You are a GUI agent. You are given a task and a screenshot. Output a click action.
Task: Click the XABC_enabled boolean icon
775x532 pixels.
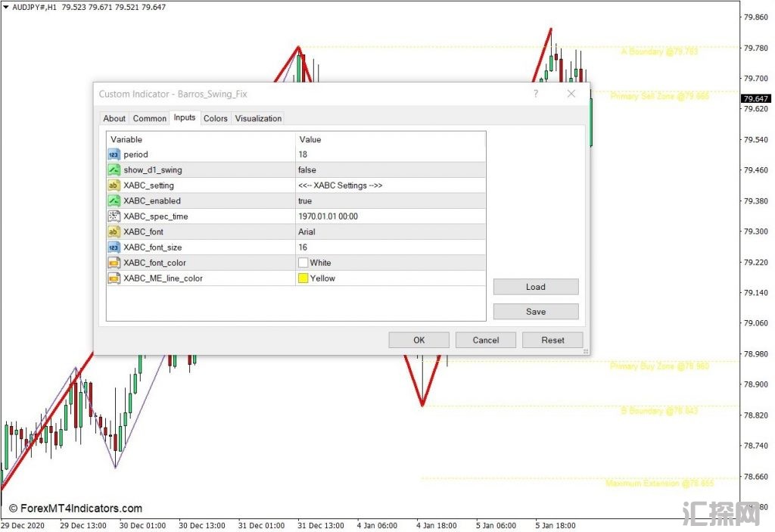pyautogui.click(x=114, y=201)
